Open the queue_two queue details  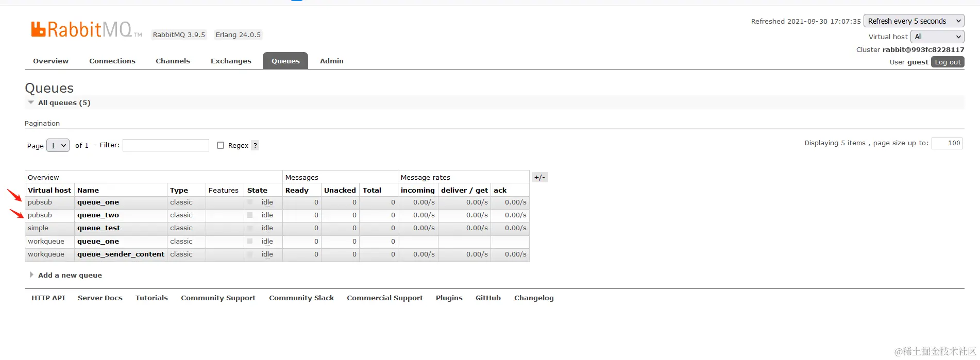point(98,215)
